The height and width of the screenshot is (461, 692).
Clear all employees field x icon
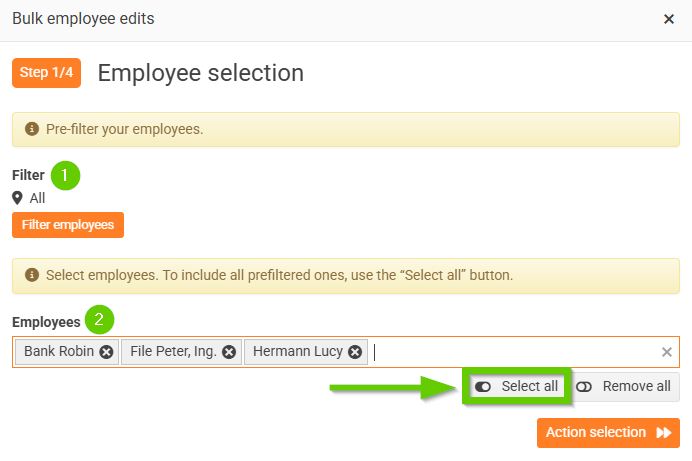click(667, 352)
